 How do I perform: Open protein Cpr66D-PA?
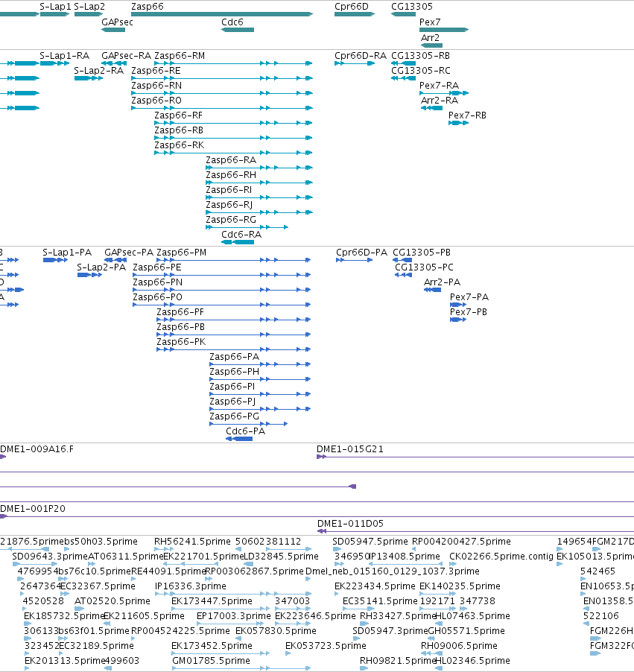[361, 253]
